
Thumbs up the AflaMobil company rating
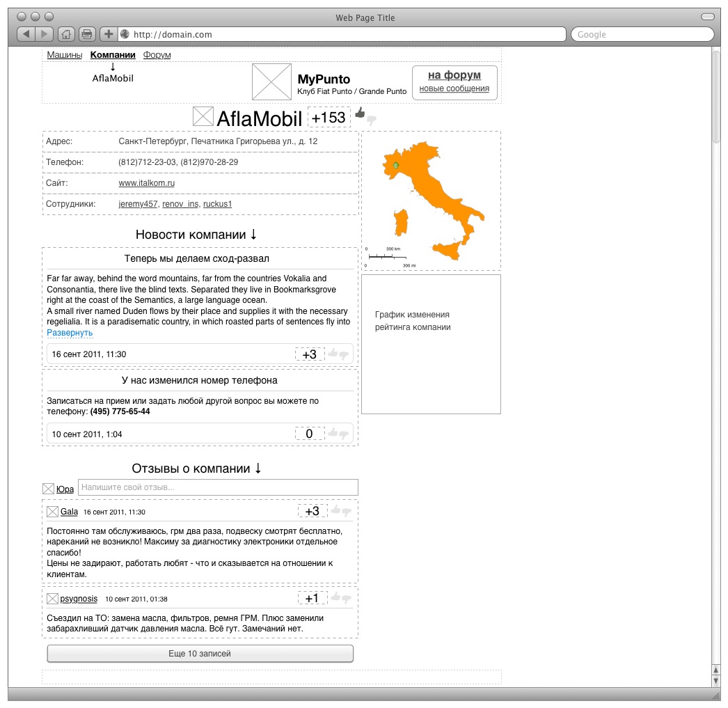click(360, 113)
